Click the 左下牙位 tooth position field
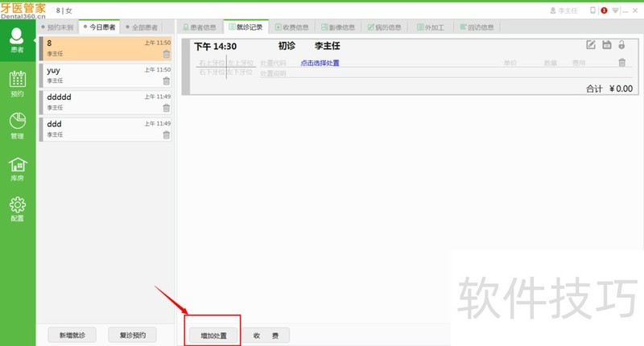644x346 pixels. click(241, 72)
